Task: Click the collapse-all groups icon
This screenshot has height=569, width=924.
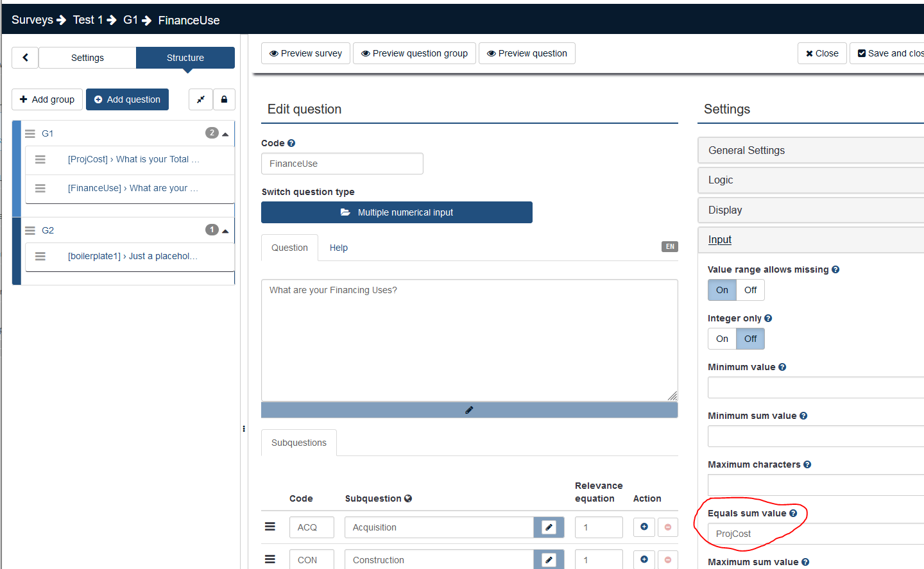Action: 200,99
